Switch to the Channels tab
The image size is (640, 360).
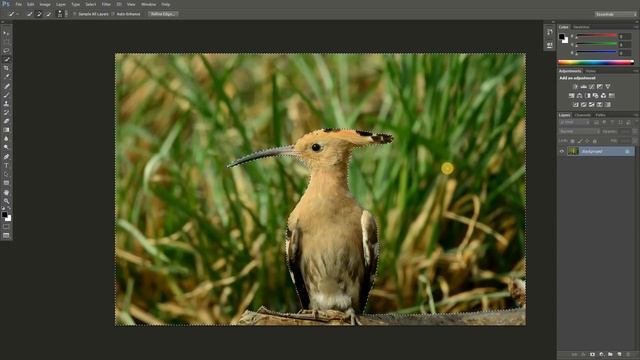tap(582, 115)
